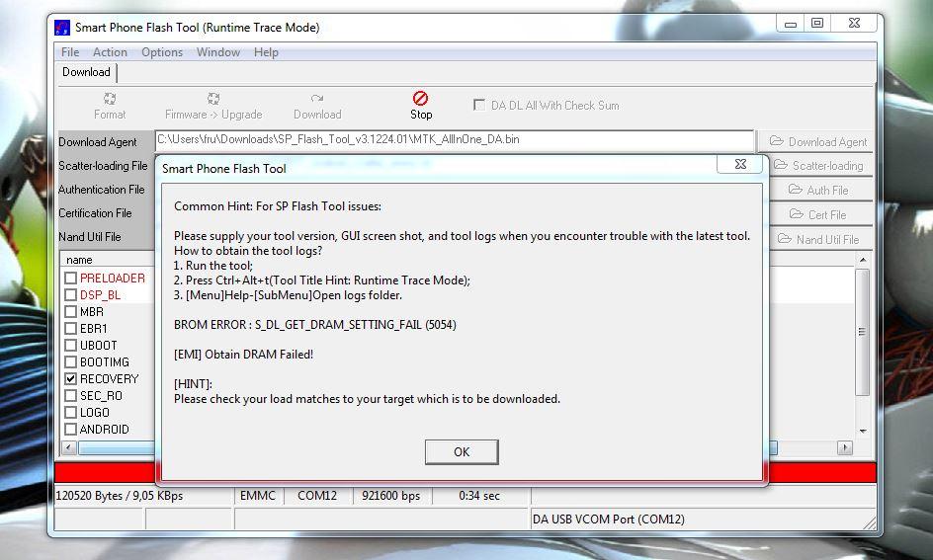The image size is (933, 560).
Task: Click the Format toolbar icon
Action: click(x=110, y=99)
